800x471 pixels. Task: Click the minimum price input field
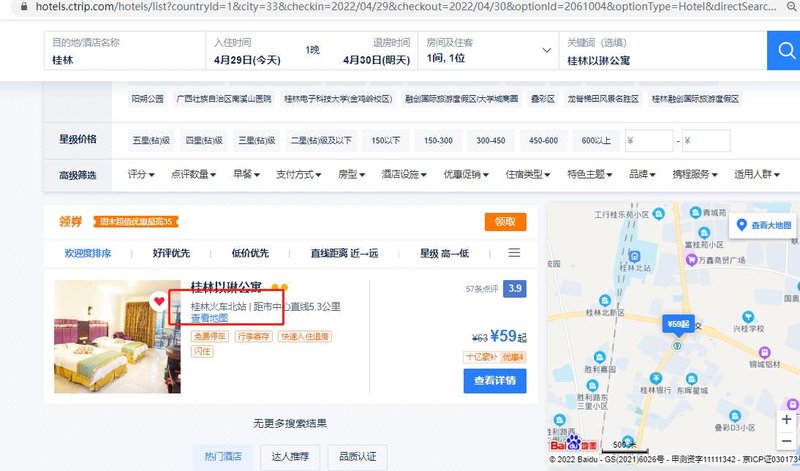tap(649, 140)
